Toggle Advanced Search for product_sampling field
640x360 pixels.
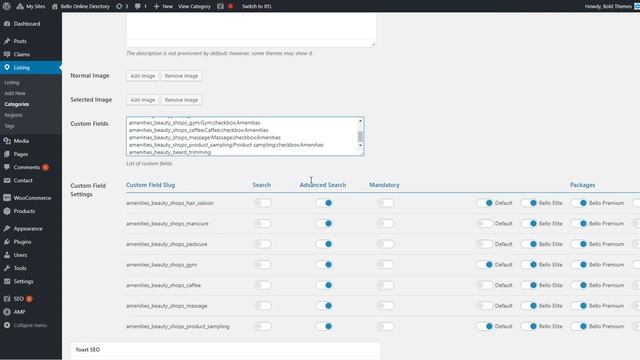(x=324, y=327)
